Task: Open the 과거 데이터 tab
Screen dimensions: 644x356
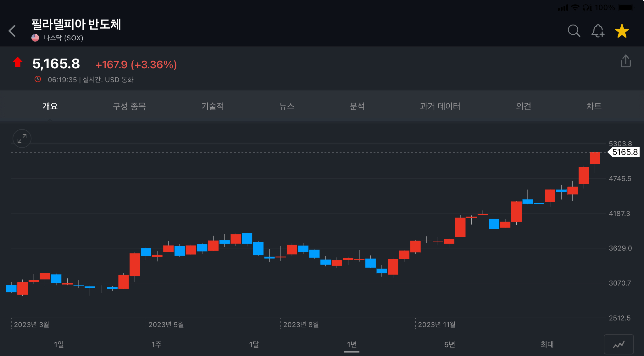Action: pyautogui.click(x=440, y=106)
